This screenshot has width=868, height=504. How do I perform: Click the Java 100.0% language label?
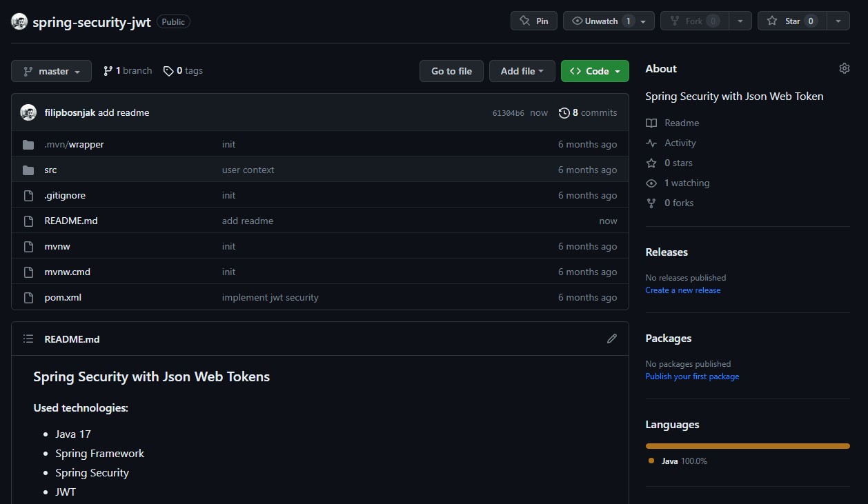pos(684,461)
